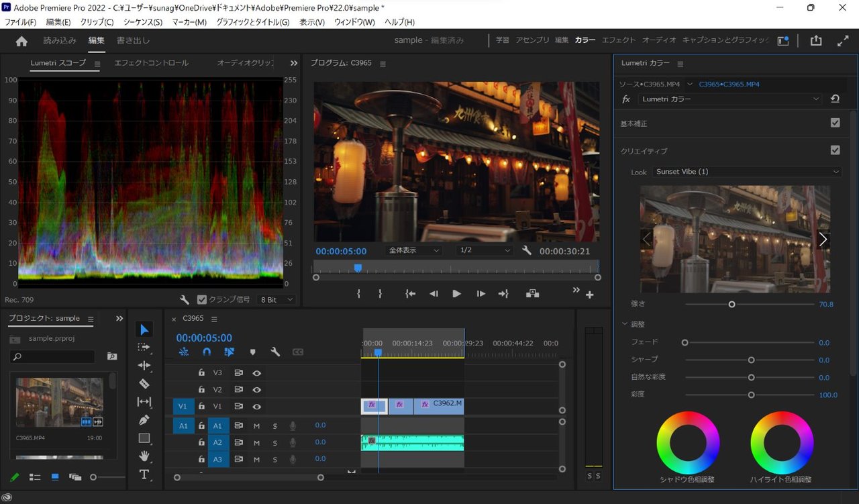The width and height of the screenshot is (859, 504).
Task: Select the Razor tool in the toolbar
Action: [x=144, y=384]
